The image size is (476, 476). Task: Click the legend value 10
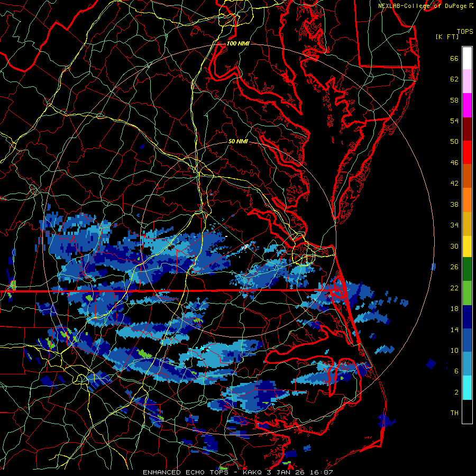click(454, 350)
